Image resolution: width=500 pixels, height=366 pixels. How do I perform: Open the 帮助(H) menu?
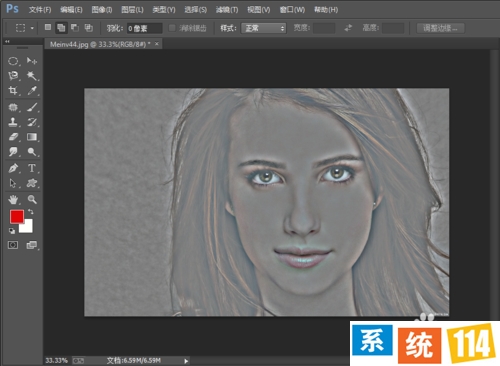[326, 10]
